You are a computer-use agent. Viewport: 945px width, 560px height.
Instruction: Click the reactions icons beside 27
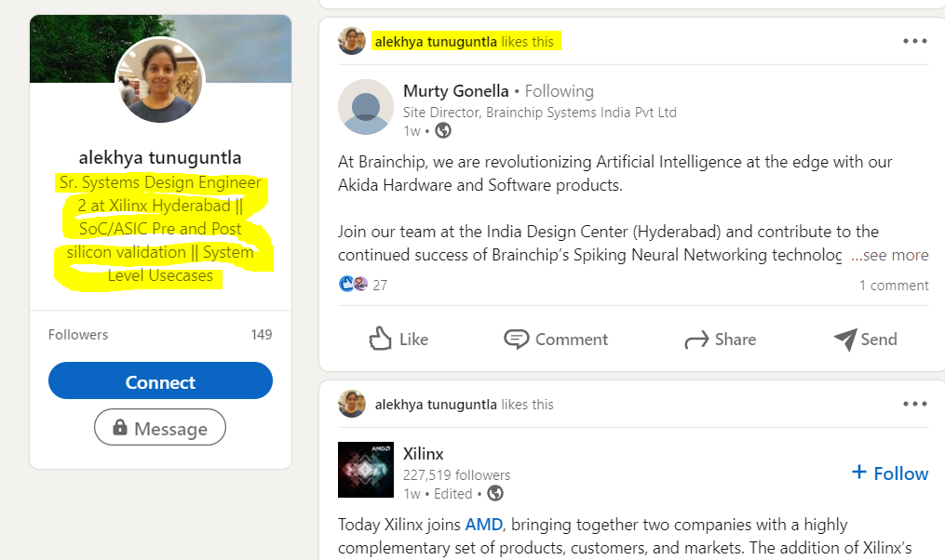[x=353, y=284]
